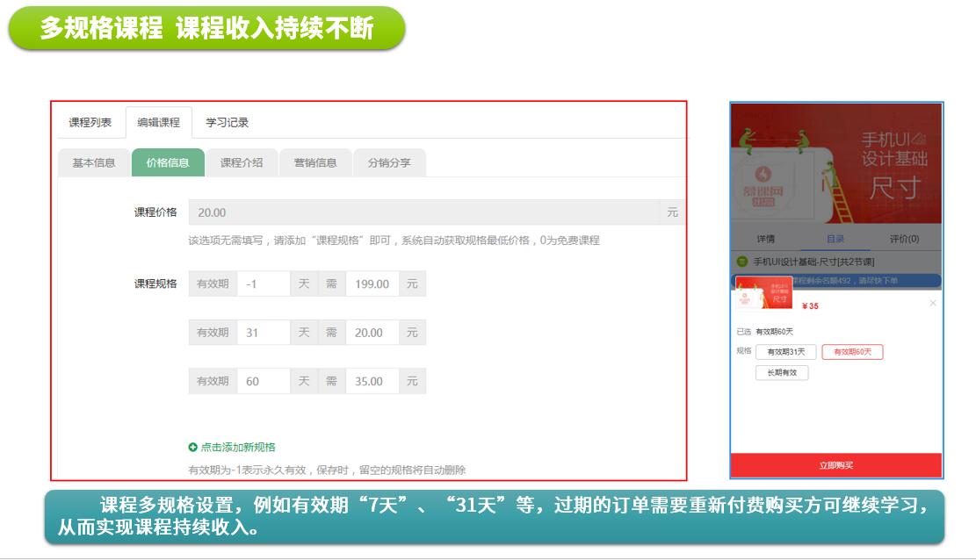Click the 立即购买 button
Screen dimensions: 976x560
click(x=836, y=465)
